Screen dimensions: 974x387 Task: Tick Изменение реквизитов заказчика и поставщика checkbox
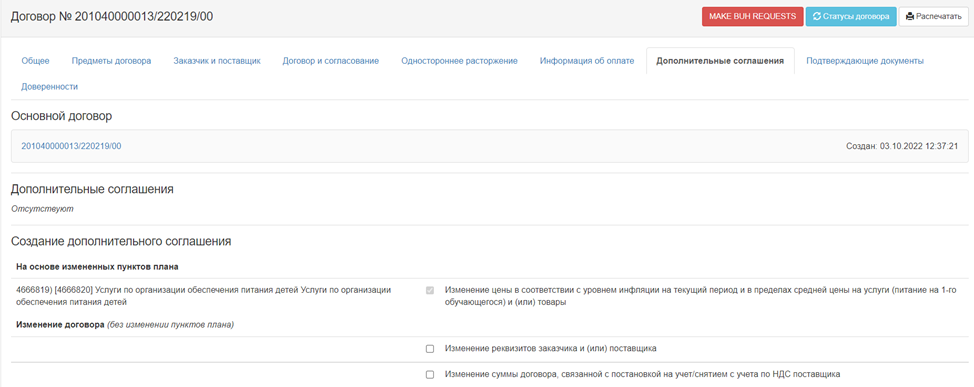coord(430,349)
